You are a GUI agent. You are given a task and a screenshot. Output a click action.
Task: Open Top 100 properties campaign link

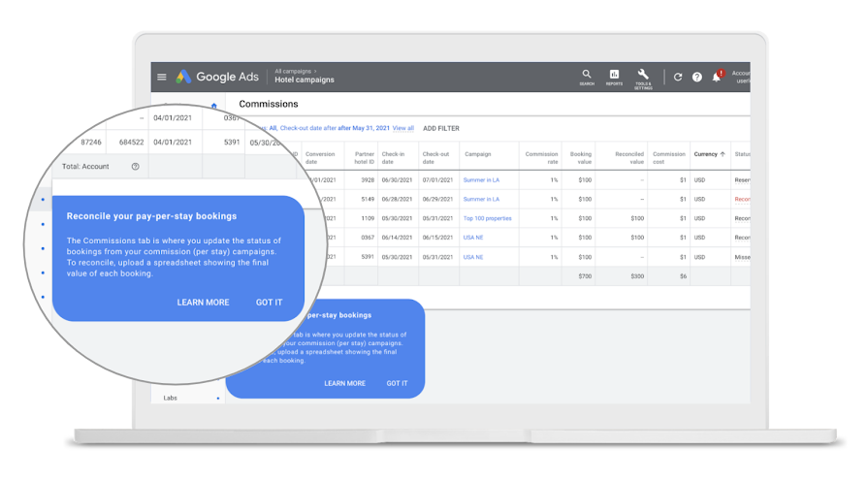coord(487,218)
